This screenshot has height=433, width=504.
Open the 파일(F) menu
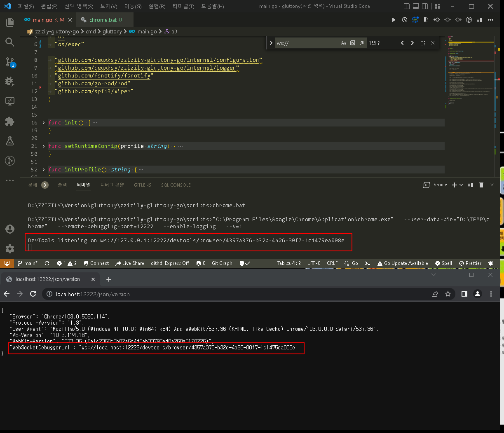point(26,6)
